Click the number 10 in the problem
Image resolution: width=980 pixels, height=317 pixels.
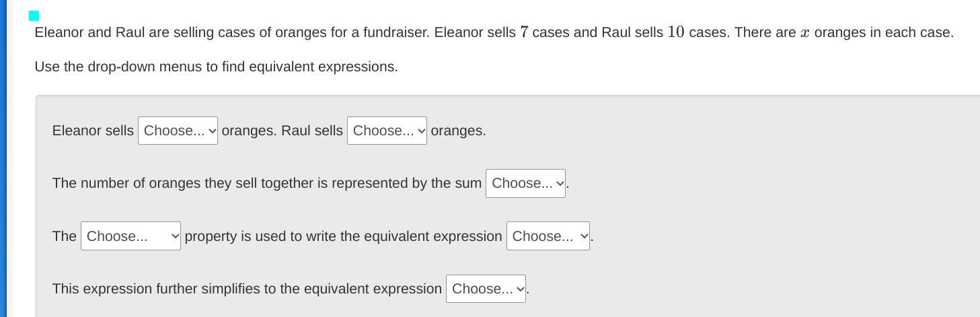point(676,32)
